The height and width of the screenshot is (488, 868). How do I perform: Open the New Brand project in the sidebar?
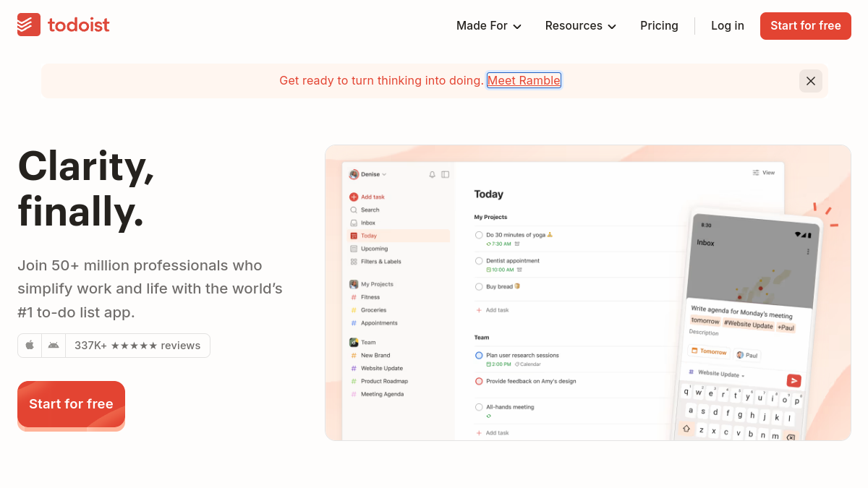point(370,355)
